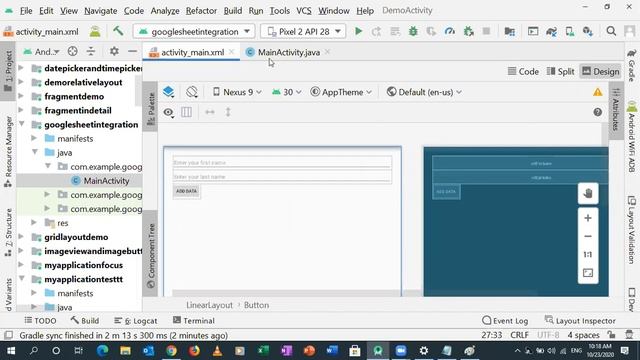Viewport: 640px width, 360px height.
Task: Open the Logcat tool window
Action: (x=136, y=321)
